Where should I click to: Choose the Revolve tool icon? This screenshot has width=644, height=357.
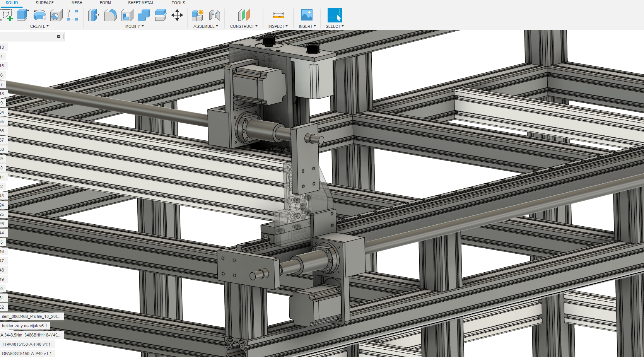[x=39, y=15]
